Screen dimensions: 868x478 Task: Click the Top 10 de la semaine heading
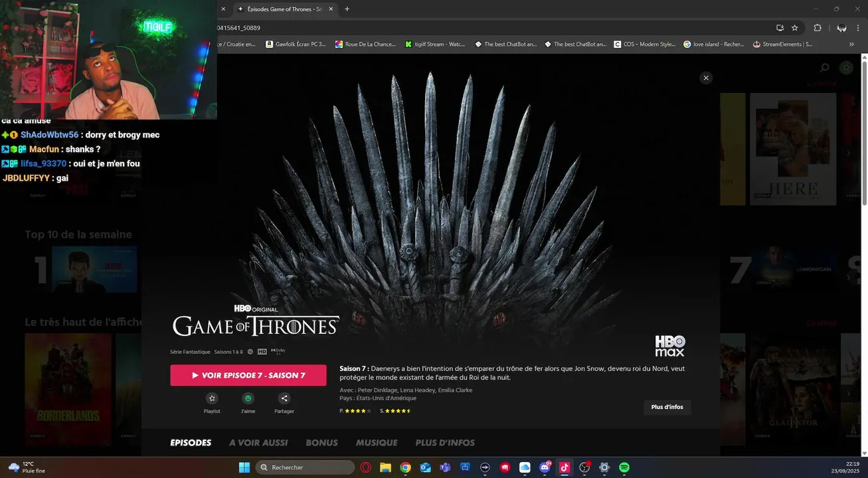click(78, 234)
